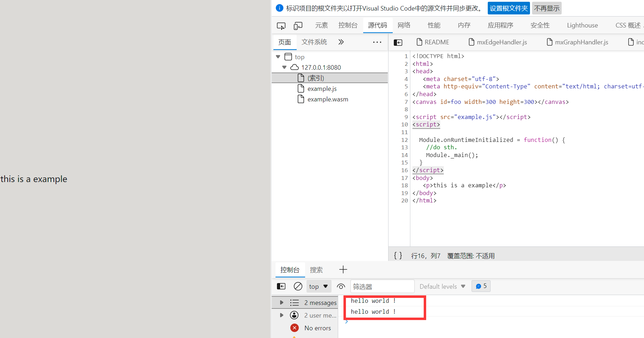Viewport: 644px width, 338px height.
Task: Switch to the 元素 tab
Action: (322, 25)
